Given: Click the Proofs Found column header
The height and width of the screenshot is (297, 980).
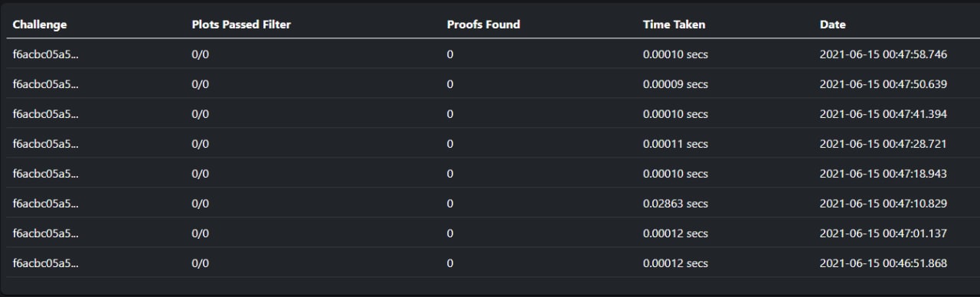Looking at the screenshot, I should coord(483,24).
